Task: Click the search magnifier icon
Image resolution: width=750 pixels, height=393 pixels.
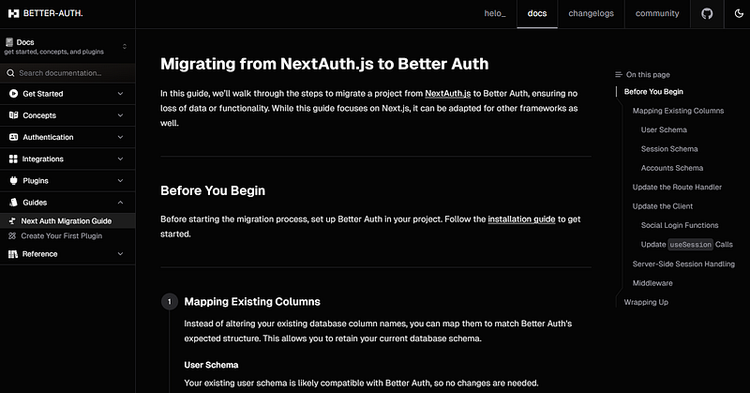Action: click(x=11, y=73)
